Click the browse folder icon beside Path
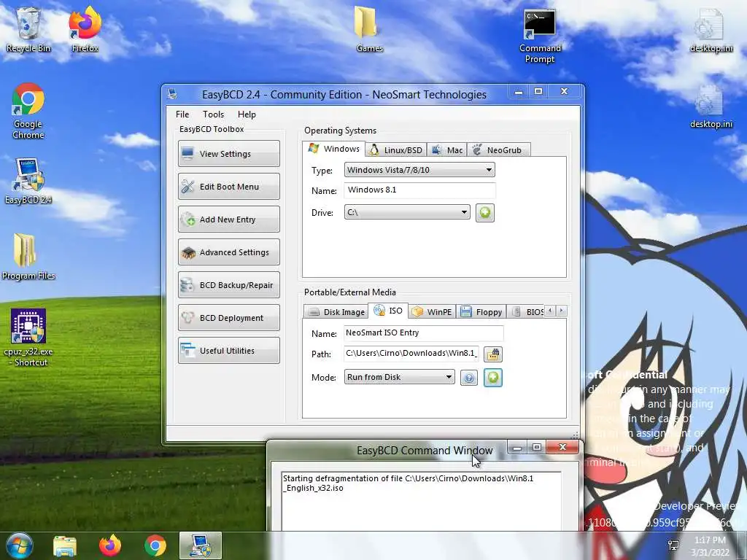 coord(493,354)
